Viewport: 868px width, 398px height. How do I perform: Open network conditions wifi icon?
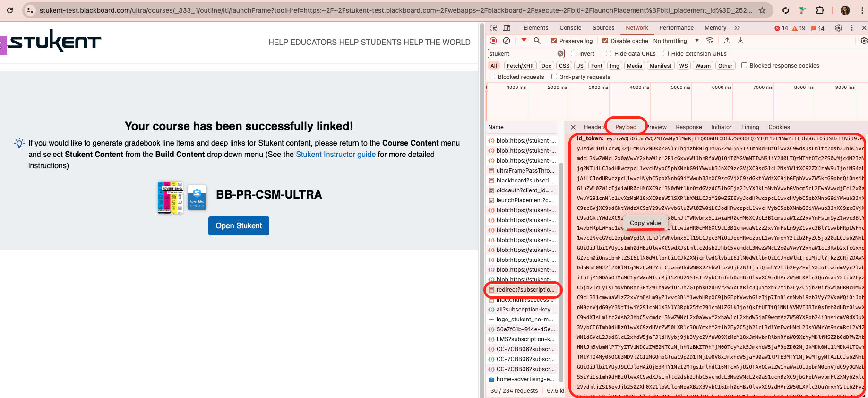tap(710, 41)
